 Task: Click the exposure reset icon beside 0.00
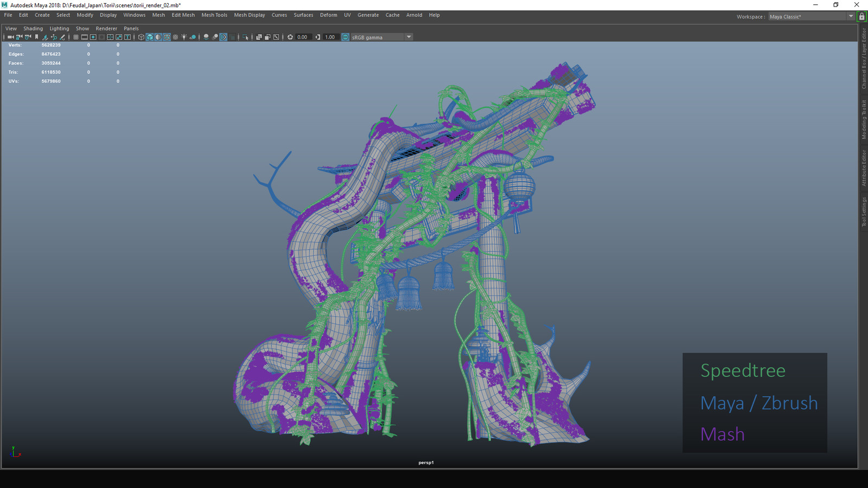pos(290,37)
